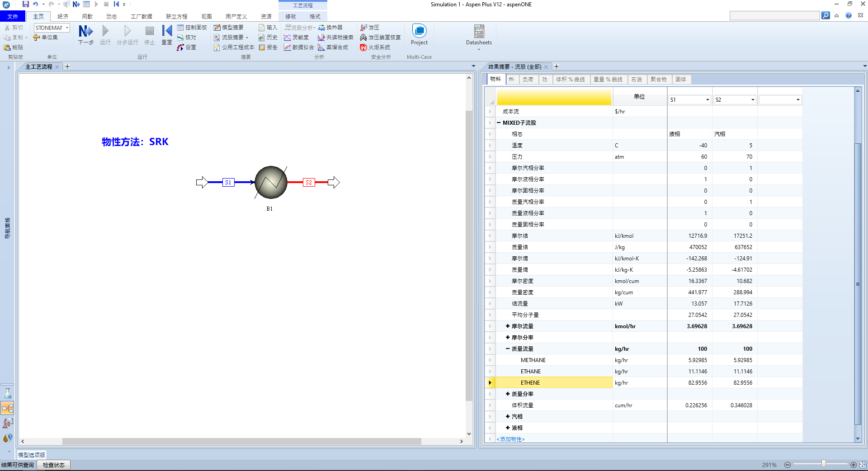Click the Reconcile (核对) tool
868x471 pixels.
(x=186, y=38)
